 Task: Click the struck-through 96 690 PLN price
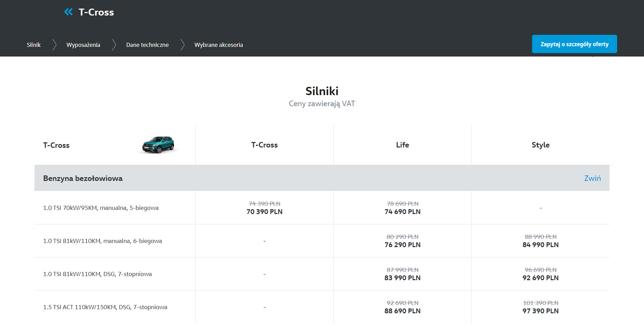[x=541, y=270]
